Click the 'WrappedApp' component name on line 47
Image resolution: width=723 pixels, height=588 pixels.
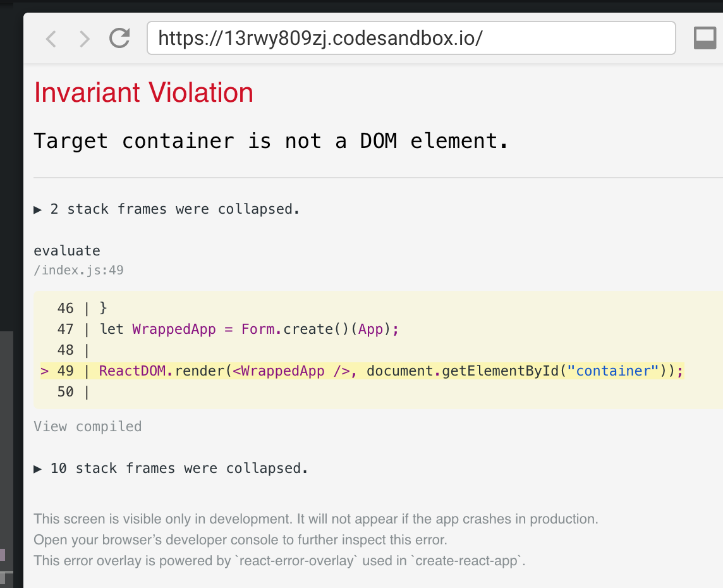coord(174,329)
